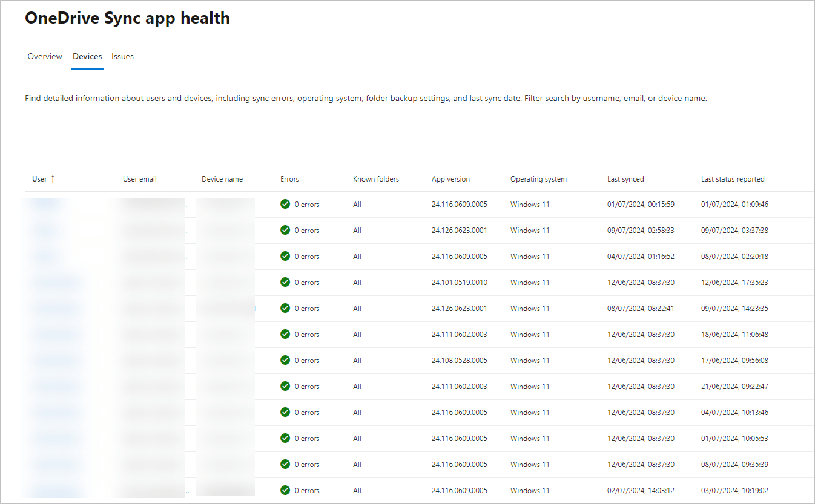The width and height of the screenshot is (815, 504).
Task: Select the Devices tab
Action: pyautogui.click(x=87, y=56)
